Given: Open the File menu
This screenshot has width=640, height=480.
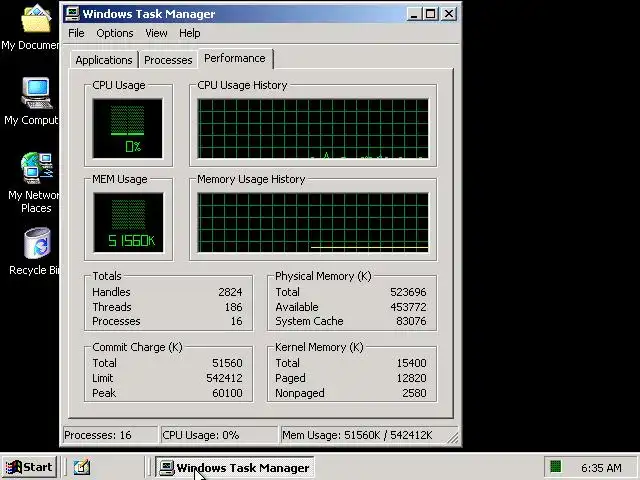Looking at the screenshot, I should (76, 33).
